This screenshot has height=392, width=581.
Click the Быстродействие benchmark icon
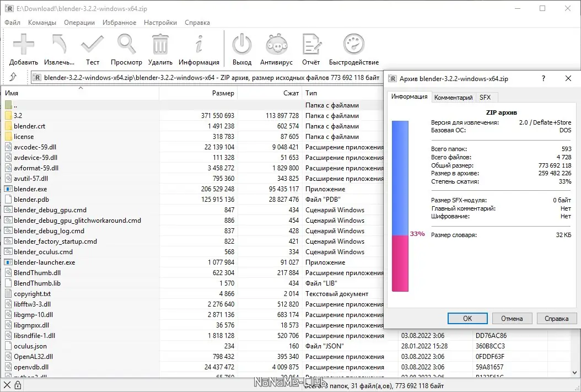354,45
